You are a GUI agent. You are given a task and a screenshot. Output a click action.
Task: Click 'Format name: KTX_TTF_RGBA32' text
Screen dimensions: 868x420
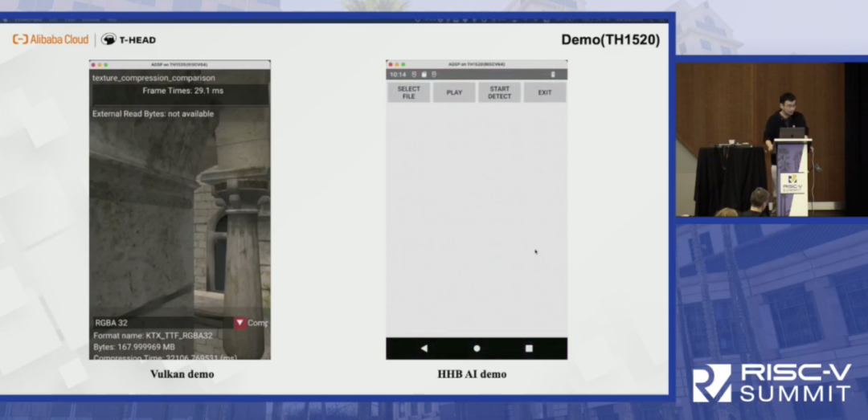pos(153,336)
